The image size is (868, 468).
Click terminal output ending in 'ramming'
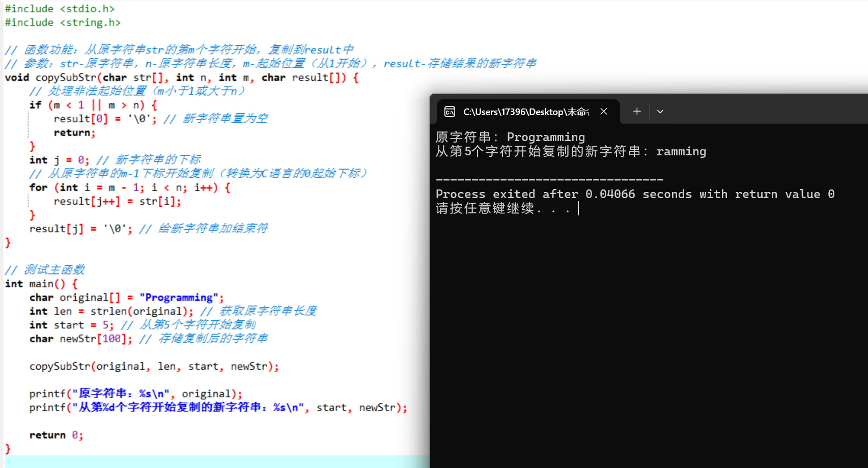(571, 151)
